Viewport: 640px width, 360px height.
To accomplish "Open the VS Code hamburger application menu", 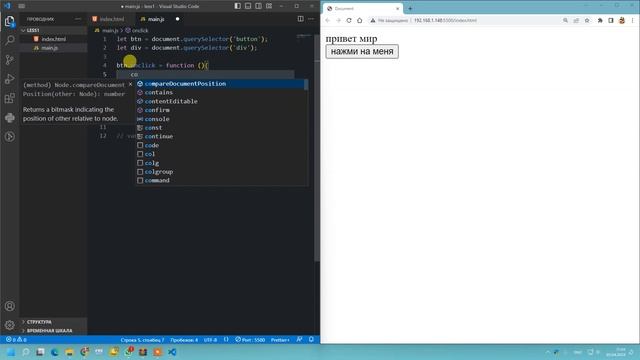I will click(22, 6).
